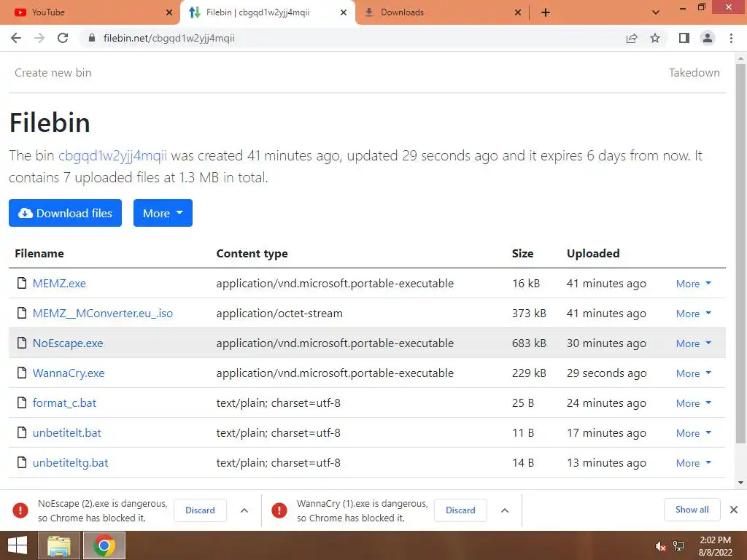Open the tab search chevron

656,12
